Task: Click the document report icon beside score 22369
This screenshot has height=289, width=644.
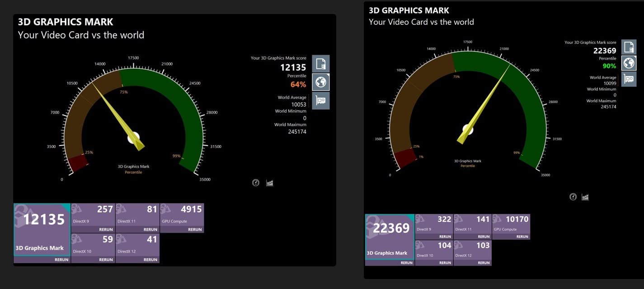Action: [x=629, y=47]
